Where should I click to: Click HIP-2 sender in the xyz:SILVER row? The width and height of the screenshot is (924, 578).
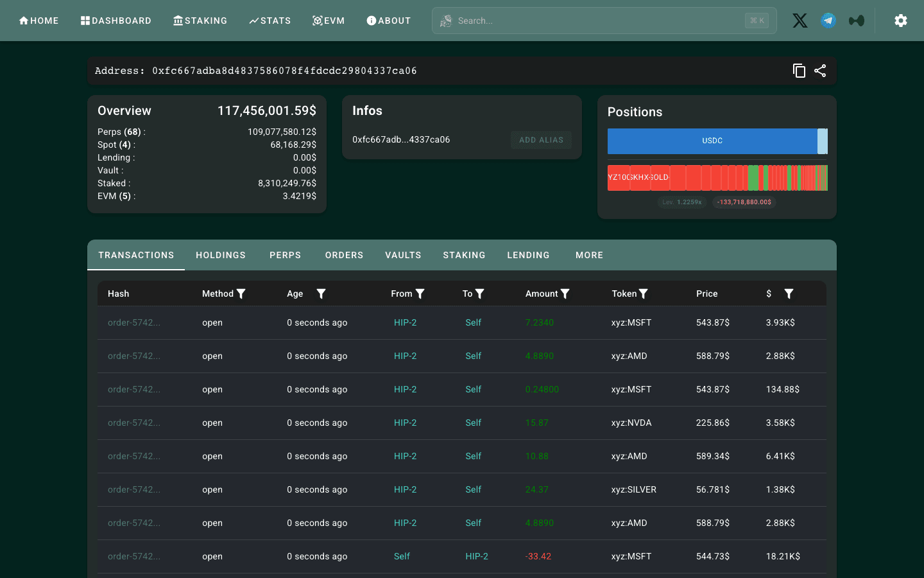(x=405, y=489)
